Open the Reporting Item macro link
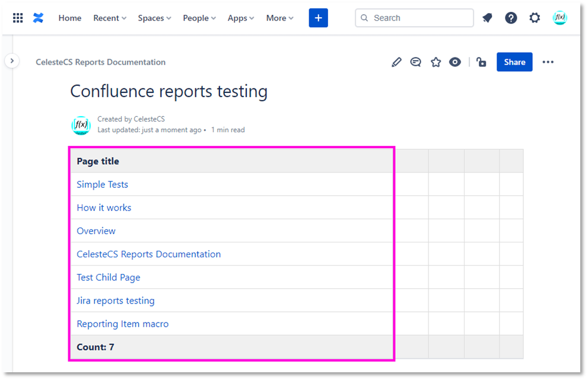588x380 pixels. tap(123, 324)
